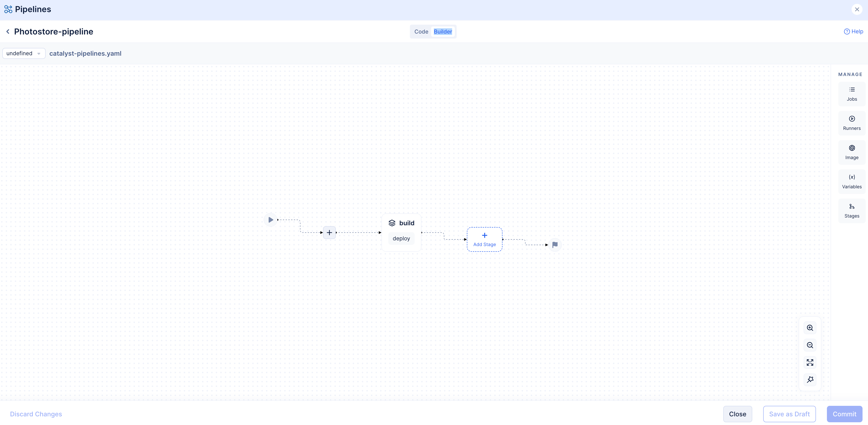
Task: Click the Add Stage box
Action: click(484, 239)
